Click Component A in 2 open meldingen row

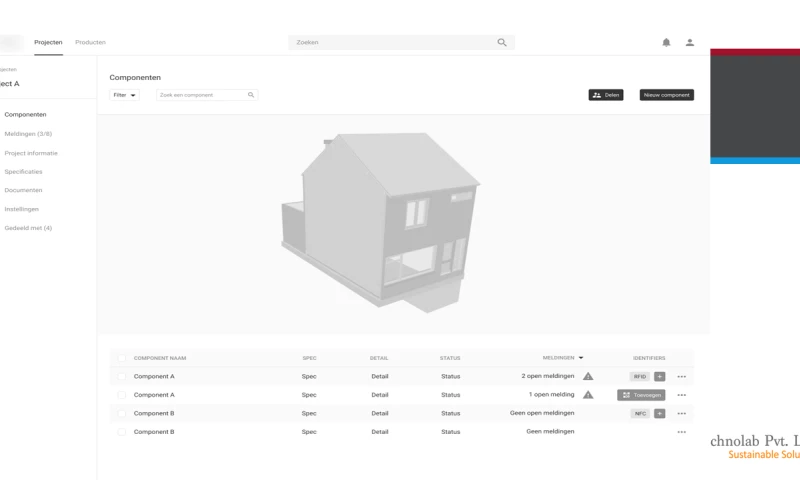[x=154, y=376]
